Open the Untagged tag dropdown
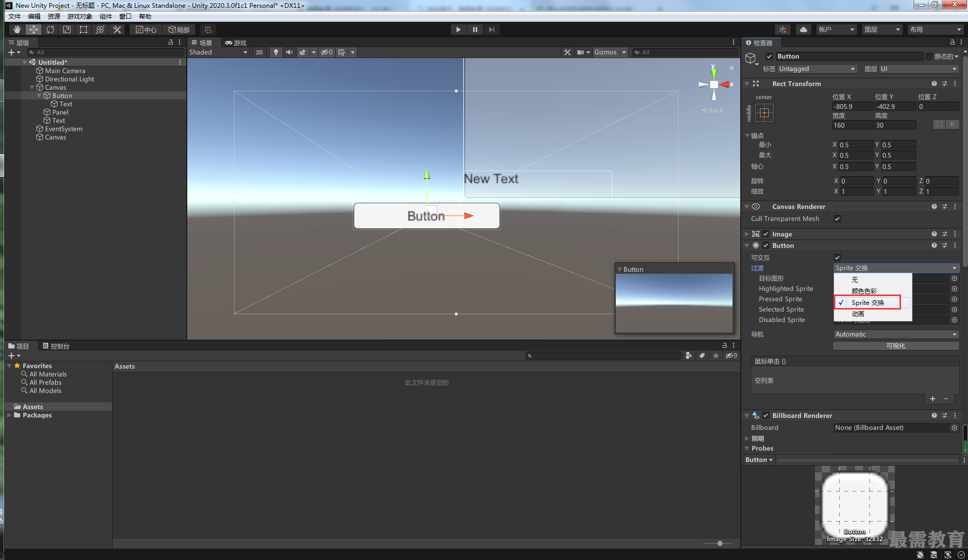The image size is (968, 560). tap(817, 69)
